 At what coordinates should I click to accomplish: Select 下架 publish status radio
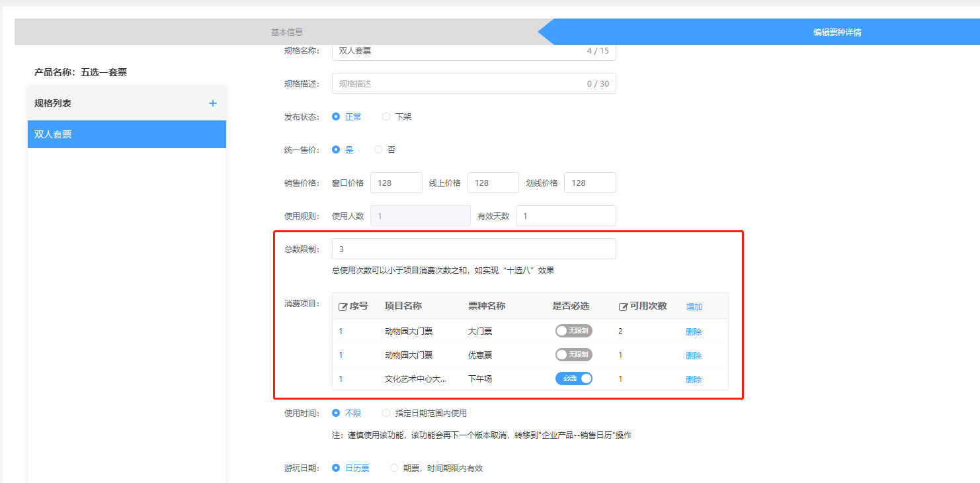pos(386,117)
